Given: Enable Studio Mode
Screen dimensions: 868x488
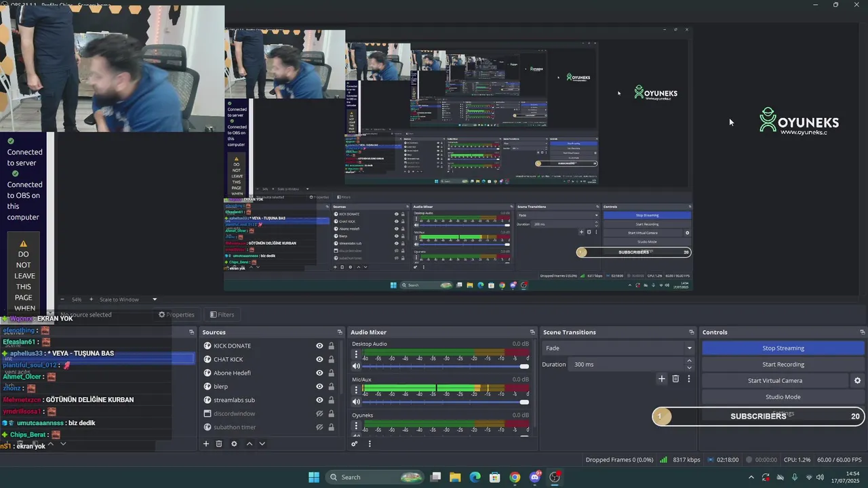Looking at the screenshot, I should click(783, 397).
